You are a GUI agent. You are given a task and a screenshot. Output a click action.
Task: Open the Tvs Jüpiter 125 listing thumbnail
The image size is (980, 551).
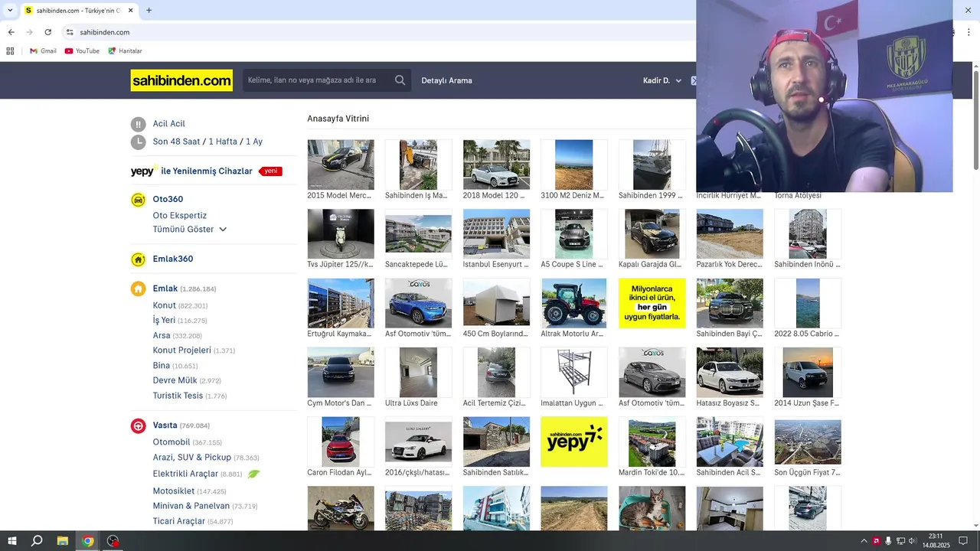(x=341, y=234)
